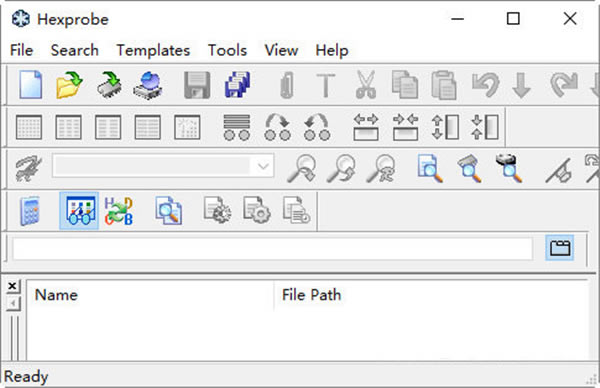The width and height of the screenshot is (600, 388).
Task: Create a new blank file
Action: coord(31,85)
